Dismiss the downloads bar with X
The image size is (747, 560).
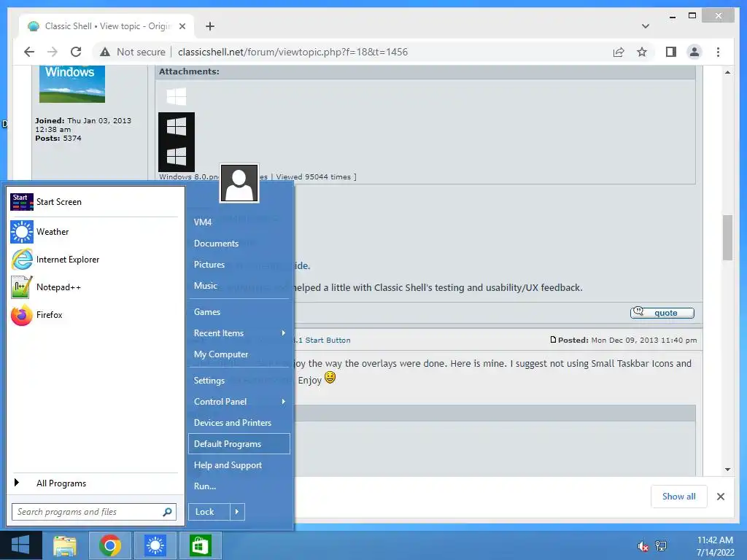click(x=721, y=496)
